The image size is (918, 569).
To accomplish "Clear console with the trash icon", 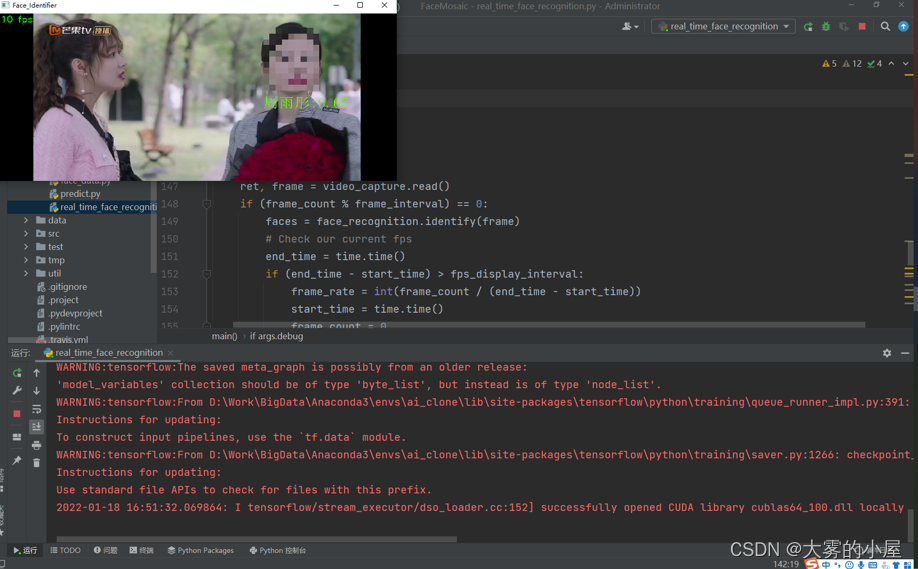I will [x=36, y=463].
